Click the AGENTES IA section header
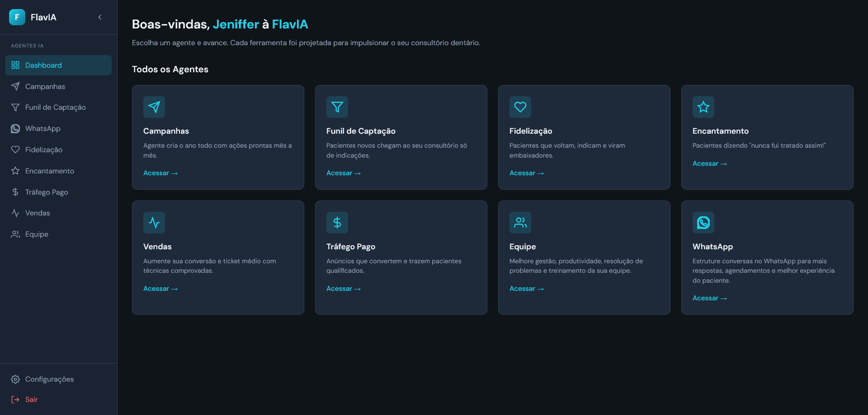This screenshot has height=415, width=868. tap(27, 45)
